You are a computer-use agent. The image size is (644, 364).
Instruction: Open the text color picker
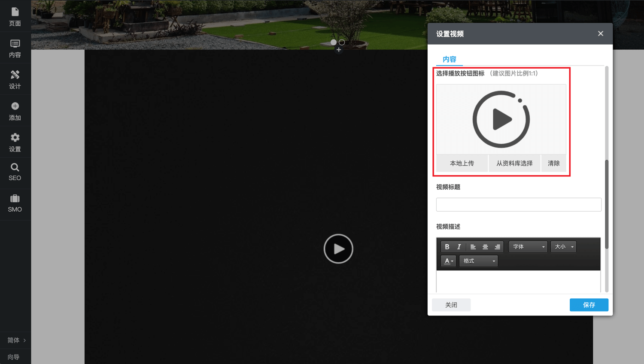click(448, 261)
